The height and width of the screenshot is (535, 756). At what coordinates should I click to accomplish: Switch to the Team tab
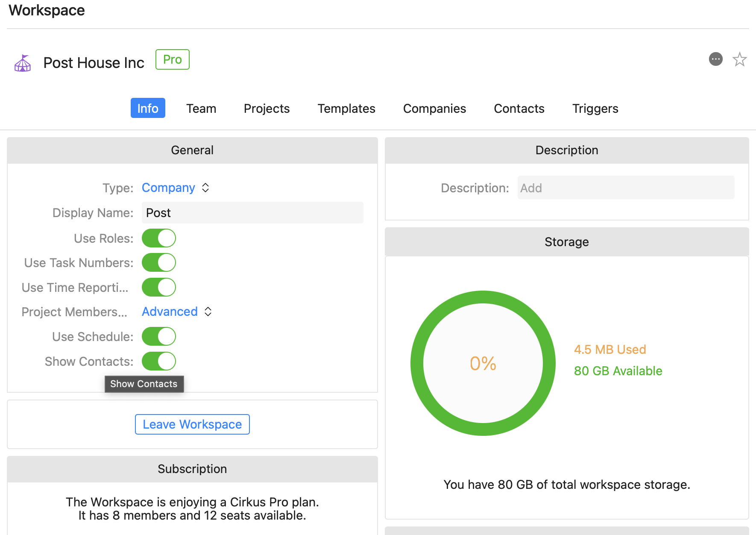tap(201, 108)
